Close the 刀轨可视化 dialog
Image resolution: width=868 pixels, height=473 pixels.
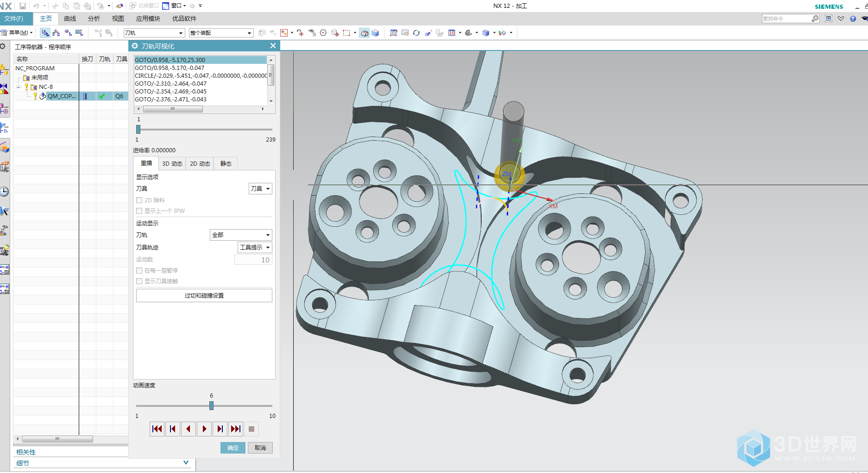coord(273,45)
